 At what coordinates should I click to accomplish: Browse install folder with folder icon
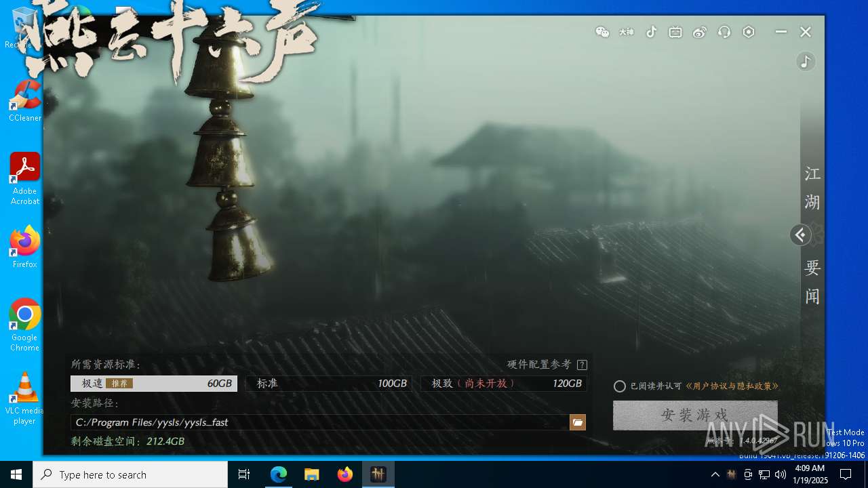click(578, 422)
